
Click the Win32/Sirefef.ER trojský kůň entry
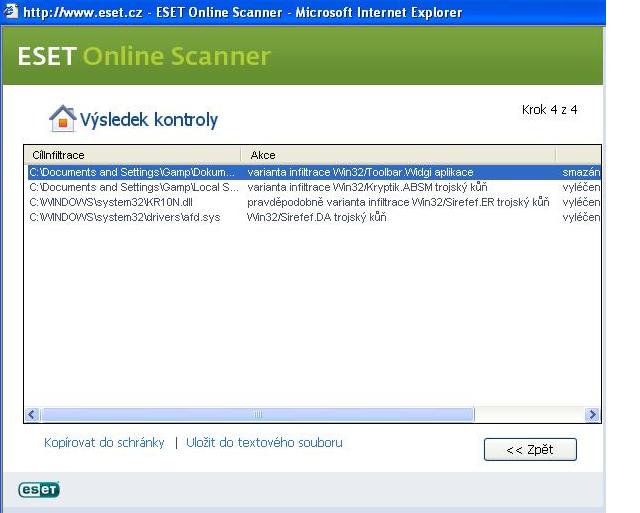tap(398, 202)
